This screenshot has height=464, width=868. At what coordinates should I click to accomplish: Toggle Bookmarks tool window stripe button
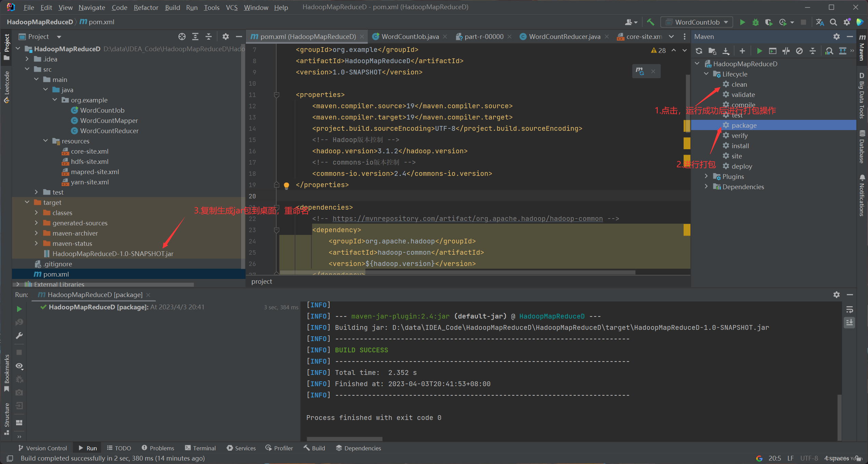6,373
